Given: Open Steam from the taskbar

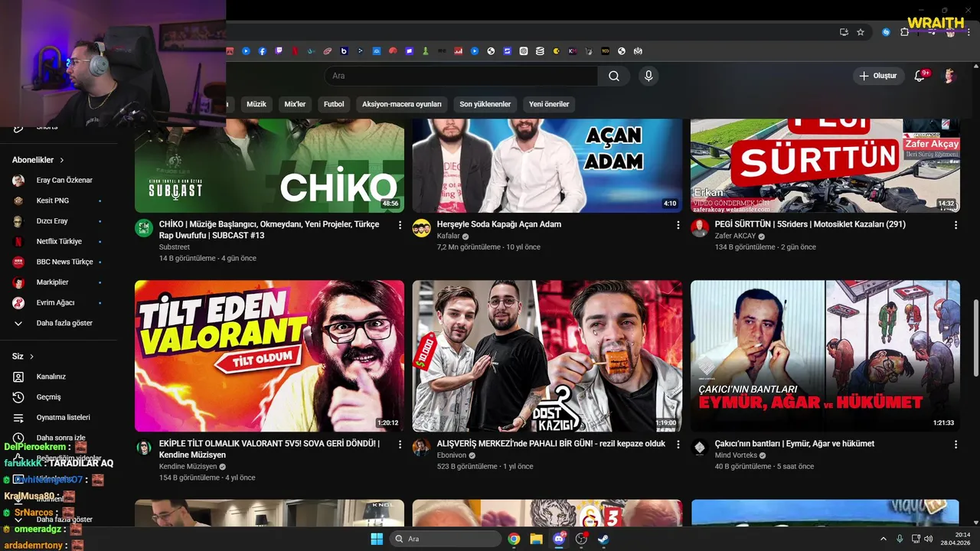Looking at the screenshot, I should point(603,539).
